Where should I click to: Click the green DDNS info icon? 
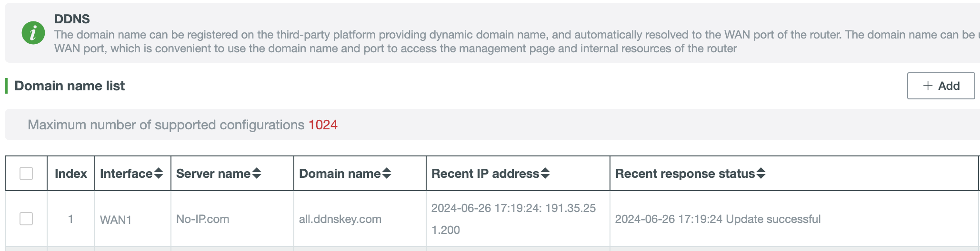coord(33,33)
